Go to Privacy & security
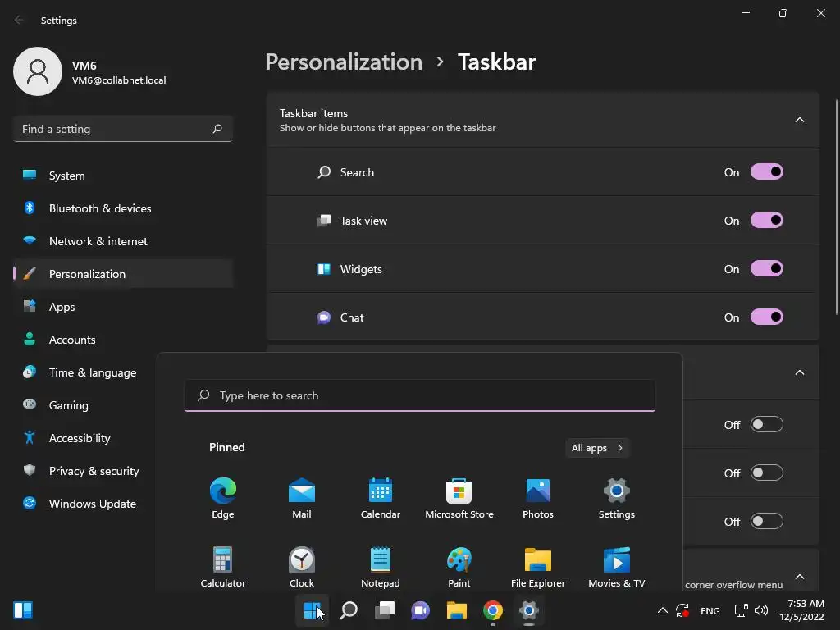Image resolution: width=840 pixels, height=630 pixels. pos(85,471)
